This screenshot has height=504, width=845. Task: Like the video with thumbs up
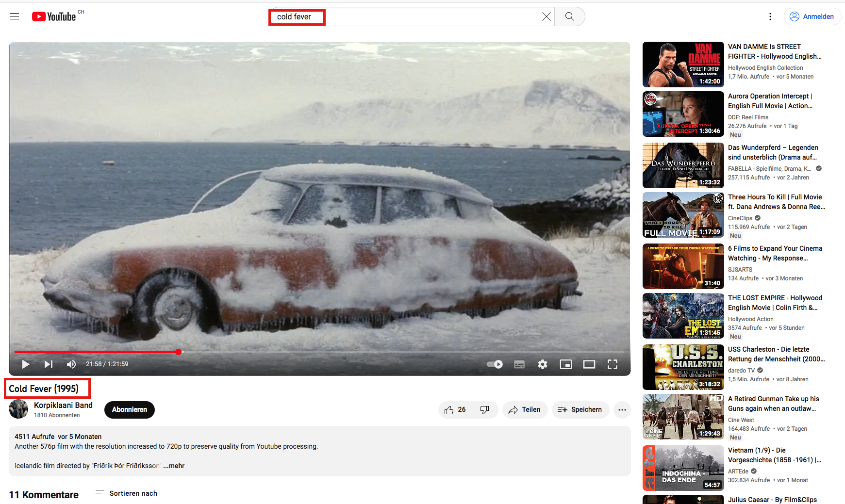tap(455, 410)
